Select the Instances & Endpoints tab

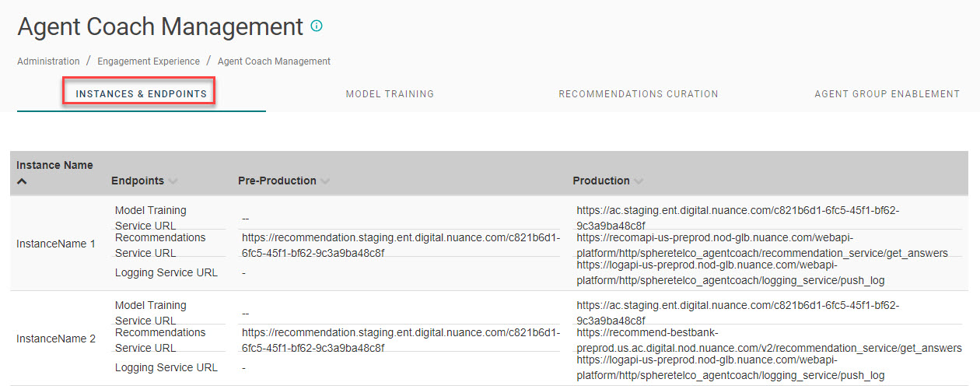pos(141,94)
